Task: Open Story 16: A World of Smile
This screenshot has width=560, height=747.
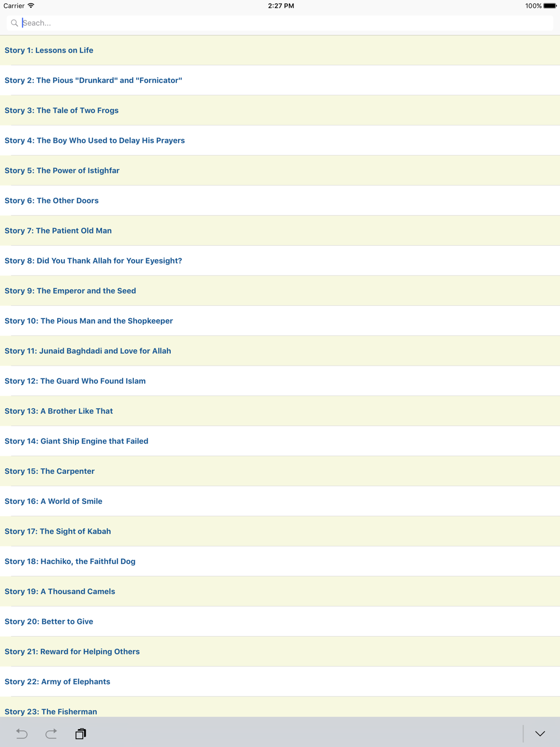Action: pyautogui.click(x=280, y=501)
